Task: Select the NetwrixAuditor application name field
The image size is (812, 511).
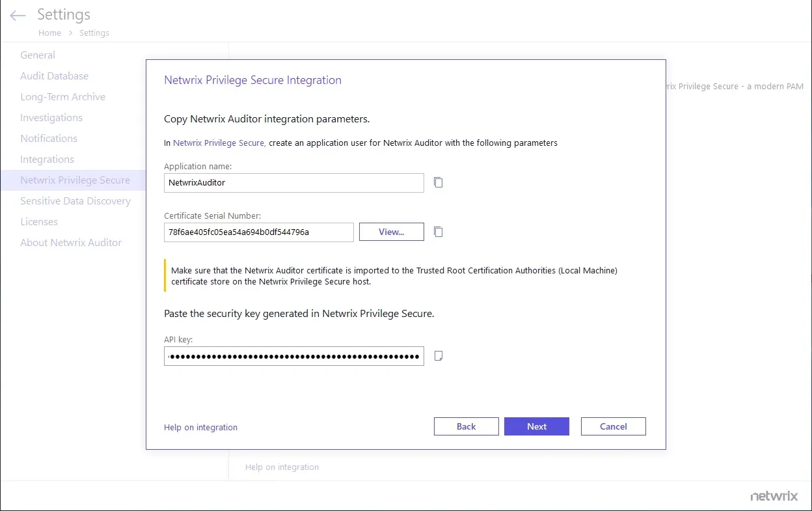Action: (293, 183)
